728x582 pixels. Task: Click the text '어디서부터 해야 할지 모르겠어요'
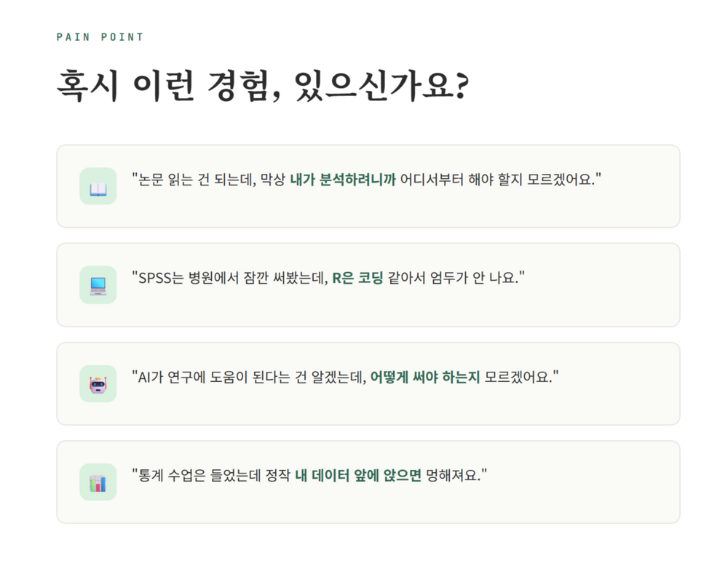[x=496, y=179]
